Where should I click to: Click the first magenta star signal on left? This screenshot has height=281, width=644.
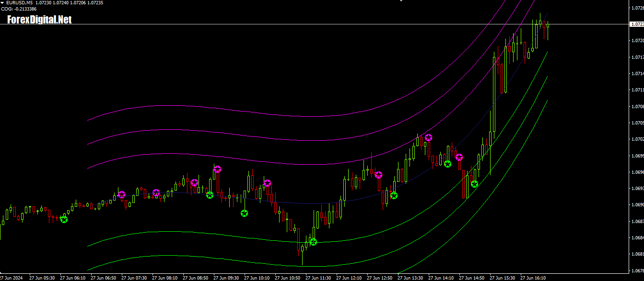[x=121, y=194]
